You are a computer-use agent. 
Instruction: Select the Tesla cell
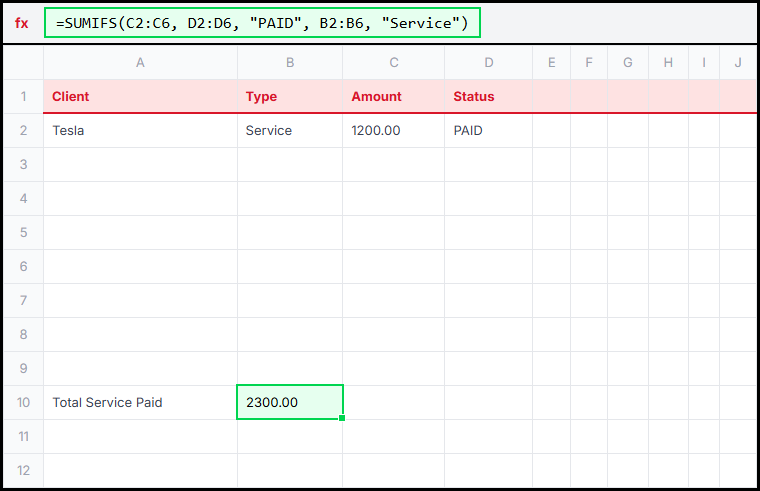[x=140, y=131]
